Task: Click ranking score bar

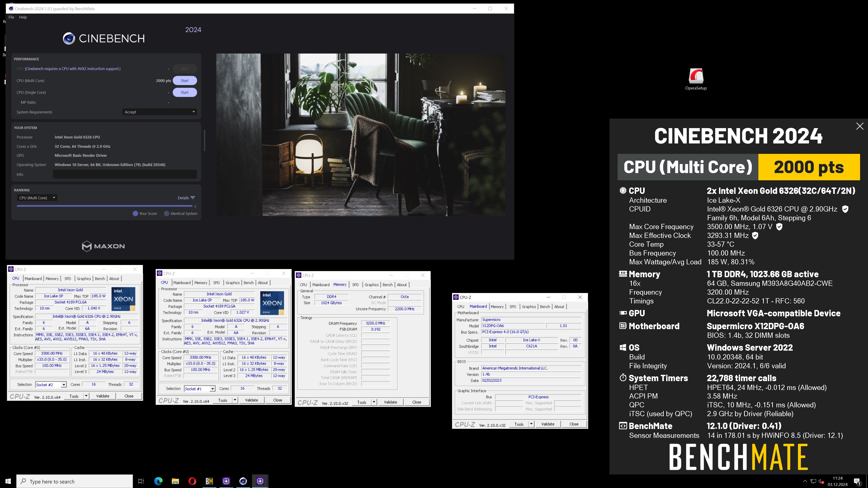Action: [x=104, y=206]
